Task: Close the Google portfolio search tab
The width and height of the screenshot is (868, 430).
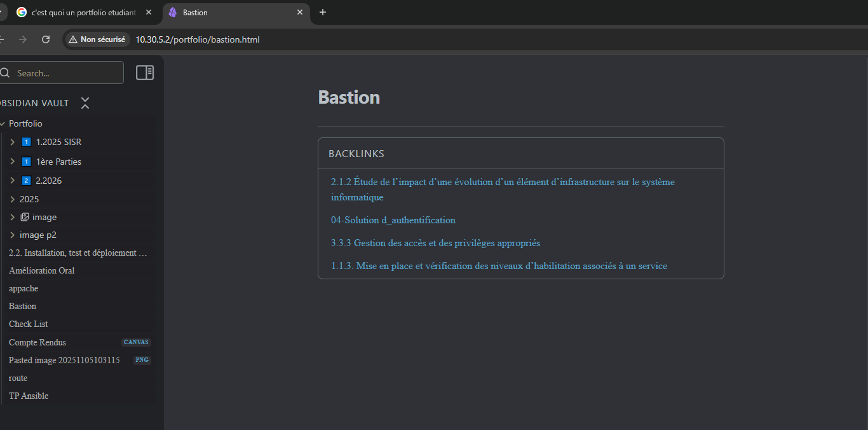Action: 149,12
